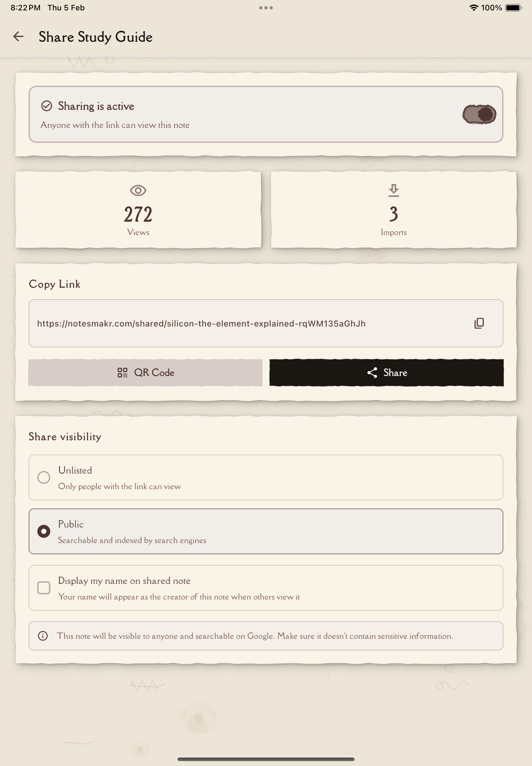Tap the battery icon in status bar

[513, 8]
